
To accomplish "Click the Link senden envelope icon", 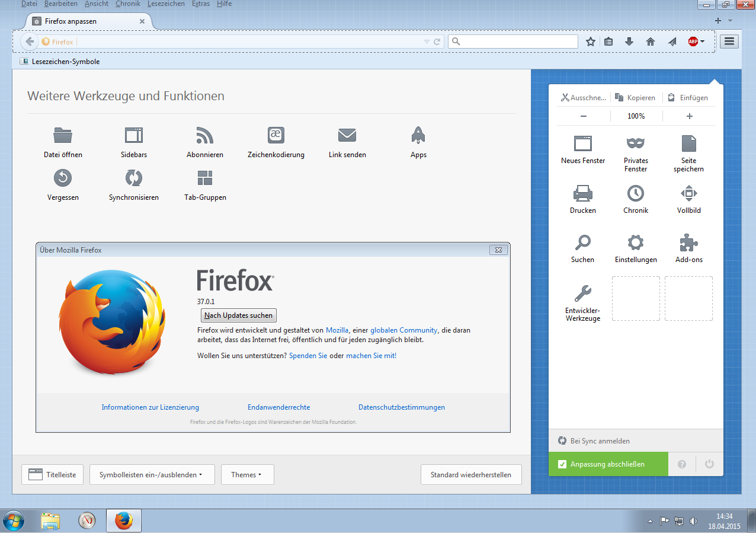I will pos(347,135).
